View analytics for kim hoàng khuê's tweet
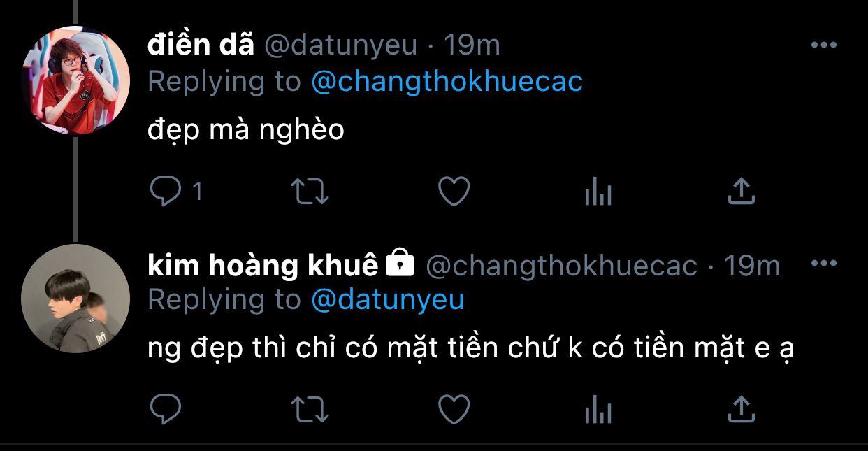868x451 pixels. [598, 409]
